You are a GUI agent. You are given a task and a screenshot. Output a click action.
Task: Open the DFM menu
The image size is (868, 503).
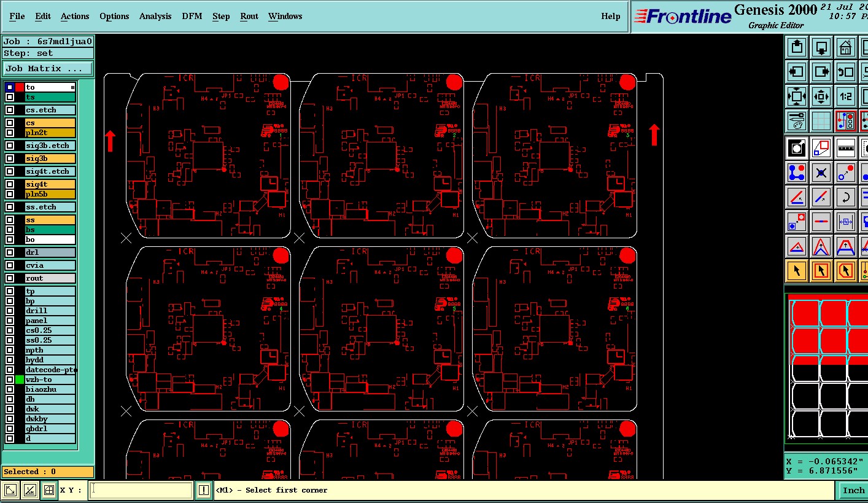click(x=192, y=16)
